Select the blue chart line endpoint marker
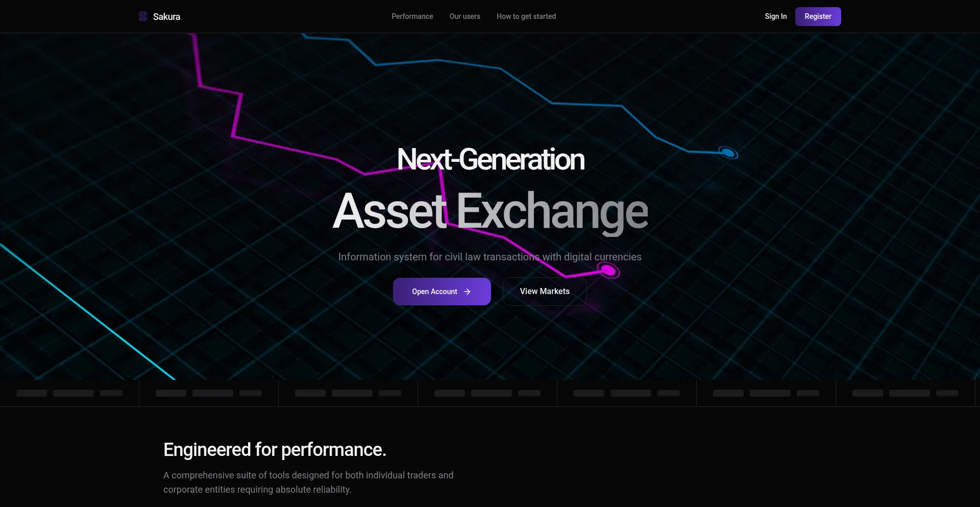This screenshot has height=507, width=980. click(x=728, y=152)
